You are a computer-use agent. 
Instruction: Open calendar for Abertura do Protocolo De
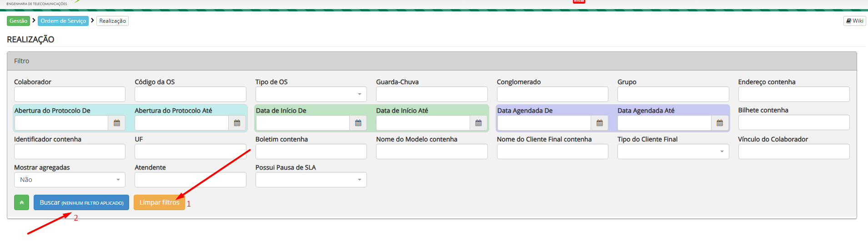click(117, 123)
